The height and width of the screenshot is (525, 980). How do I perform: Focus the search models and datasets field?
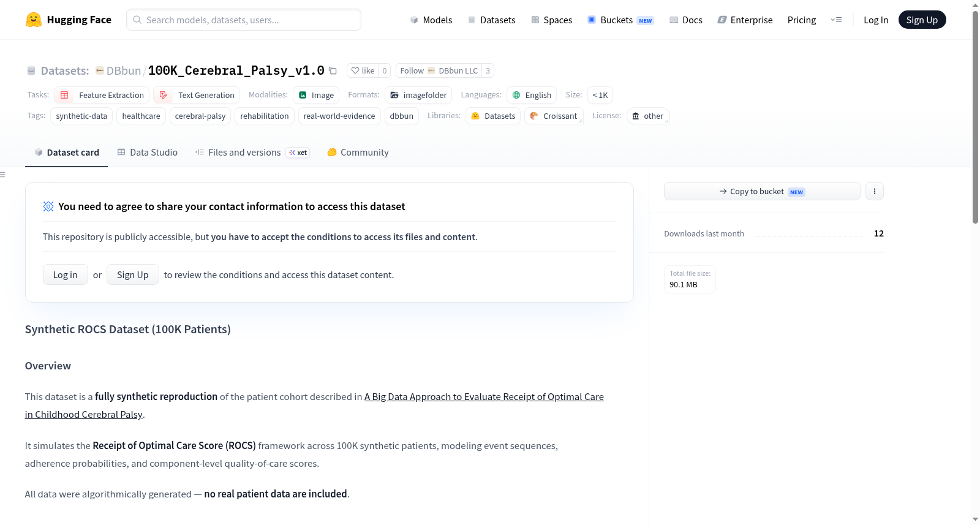244,20
